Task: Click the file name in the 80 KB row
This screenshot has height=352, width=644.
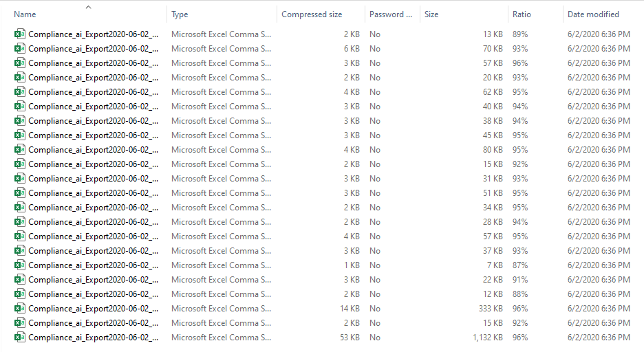Action: tap(94, 150)
